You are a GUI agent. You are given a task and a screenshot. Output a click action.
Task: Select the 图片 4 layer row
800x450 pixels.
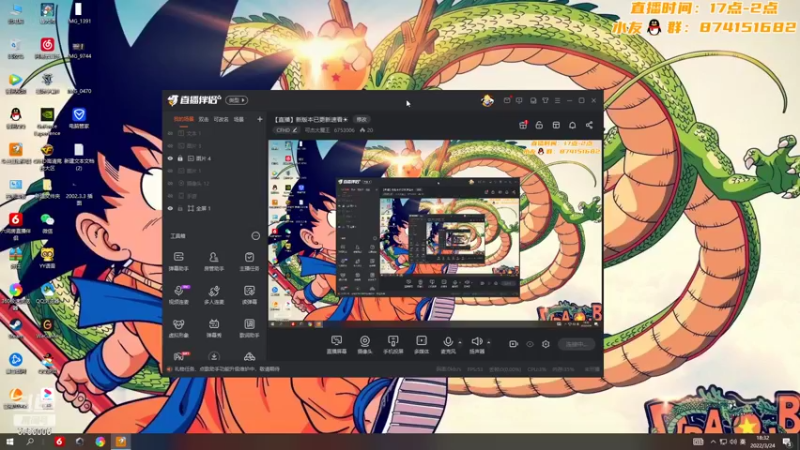pos(215,159)
